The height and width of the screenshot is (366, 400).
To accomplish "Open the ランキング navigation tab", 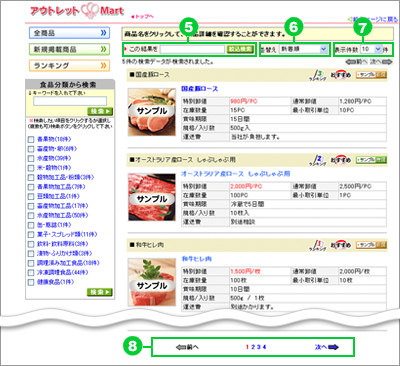I will pyautogui.click(x=69, y=66).
